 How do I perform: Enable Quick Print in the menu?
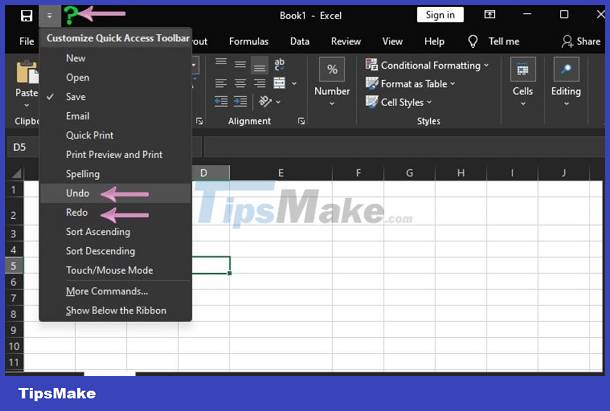pos(115,135)
